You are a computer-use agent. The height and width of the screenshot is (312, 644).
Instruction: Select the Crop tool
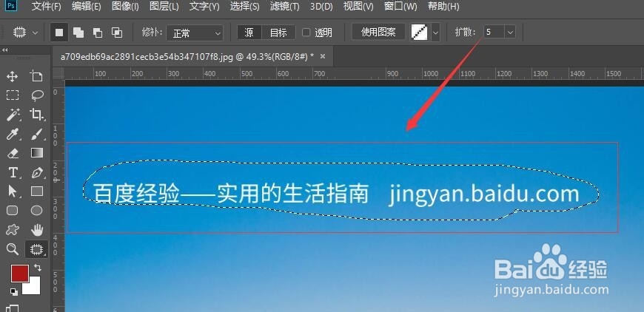(x=37, y=115)
